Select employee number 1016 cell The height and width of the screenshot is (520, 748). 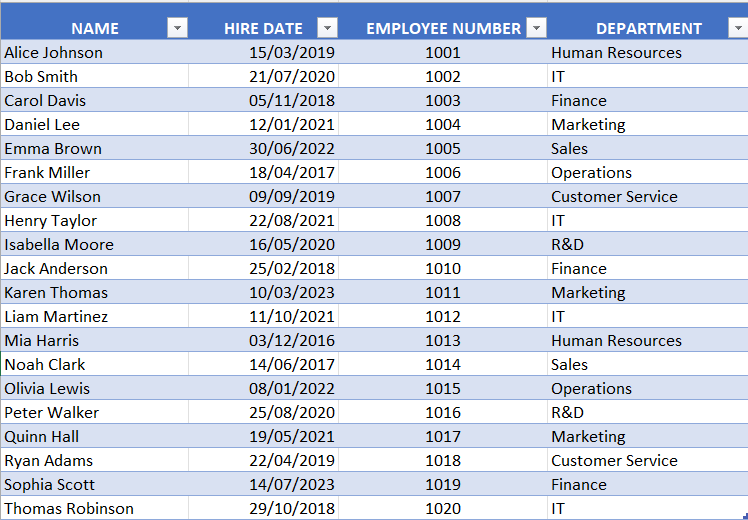tap(443, 412)
